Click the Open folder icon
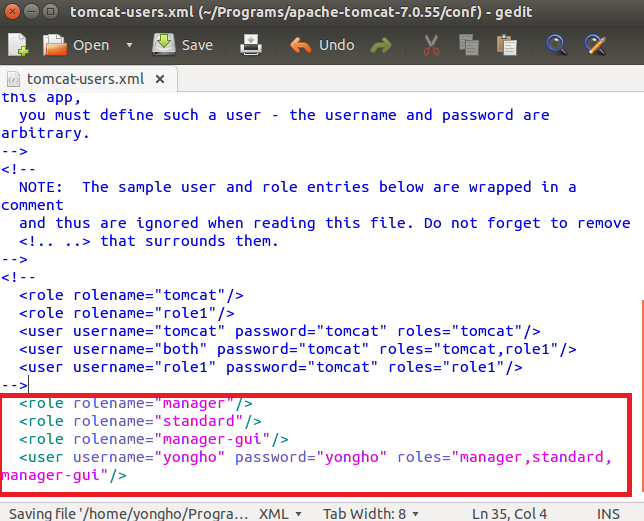 pyautogui.click(x=55, y=45)
